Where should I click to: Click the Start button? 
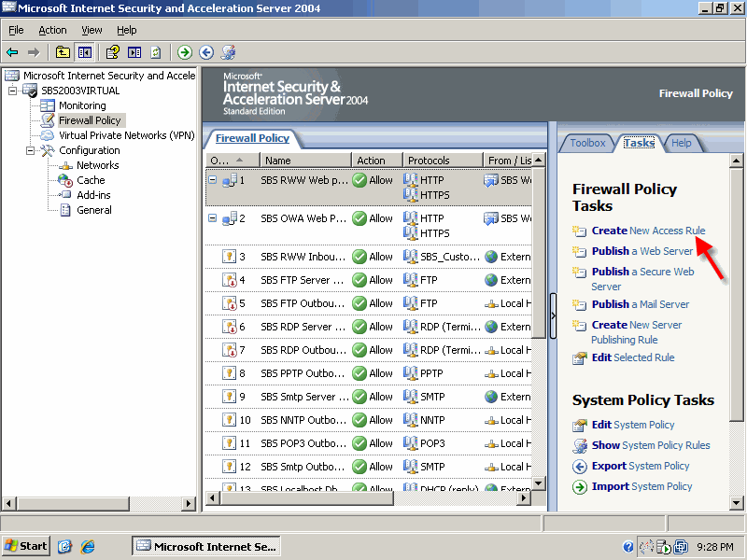[26, 546]
